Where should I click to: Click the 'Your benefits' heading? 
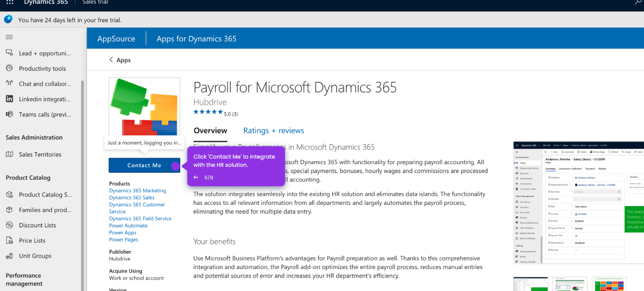[214, 242]
